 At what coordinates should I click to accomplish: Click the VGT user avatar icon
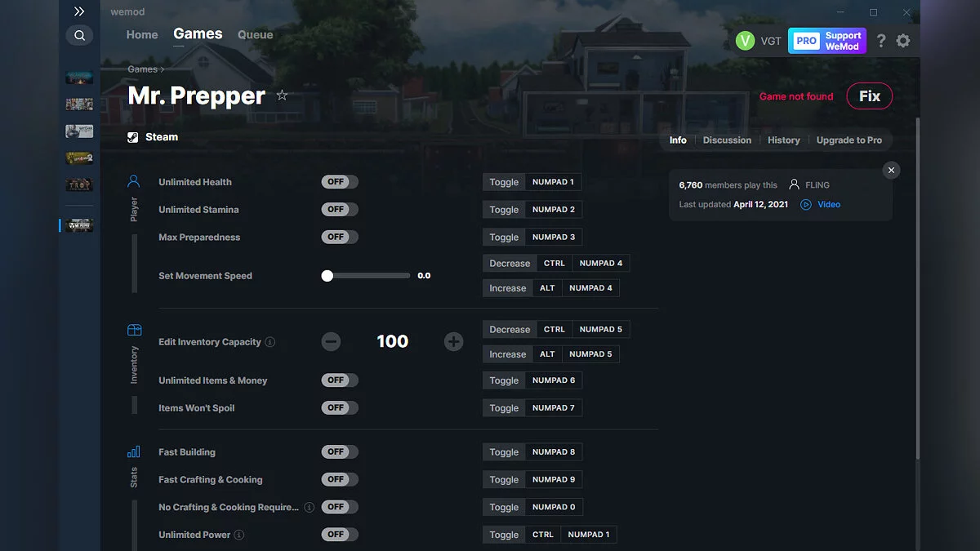click(745, 41)
